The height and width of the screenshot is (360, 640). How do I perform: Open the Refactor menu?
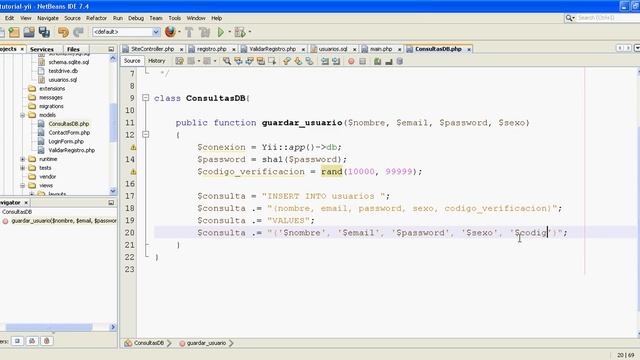tap(96, 18)
